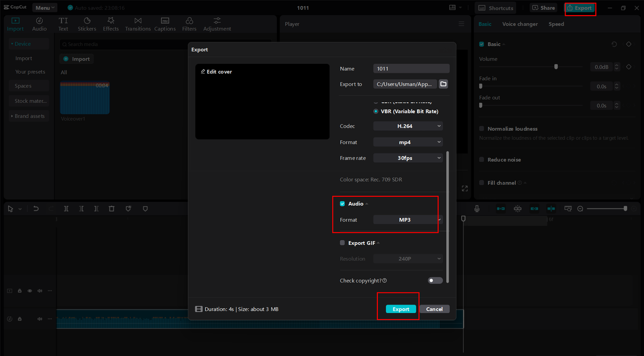Open the Menu dropdown in the title bar

[x=45, y=8]
